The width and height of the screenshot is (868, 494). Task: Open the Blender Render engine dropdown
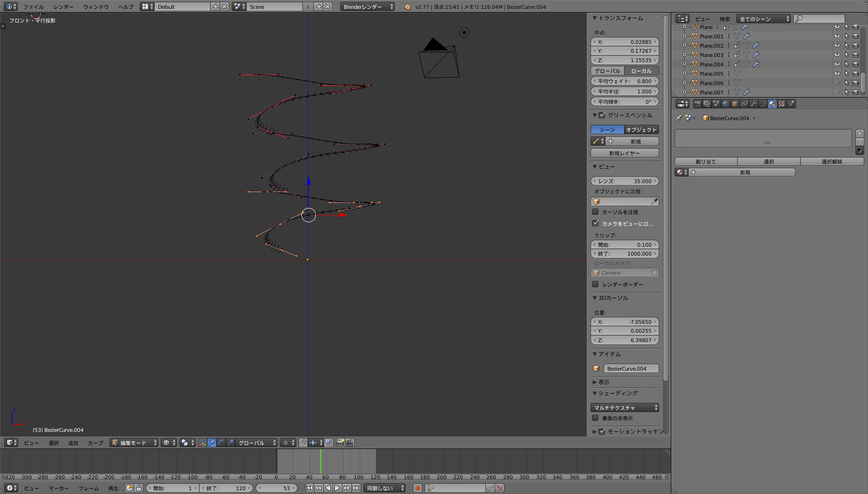coord(367,7)
